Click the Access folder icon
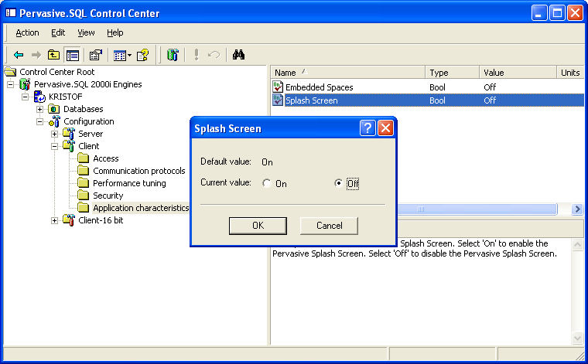 84,158
